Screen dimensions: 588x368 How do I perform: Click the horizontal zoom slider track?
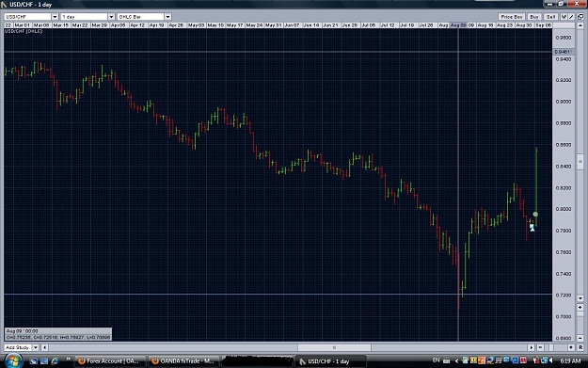[555, 347]
